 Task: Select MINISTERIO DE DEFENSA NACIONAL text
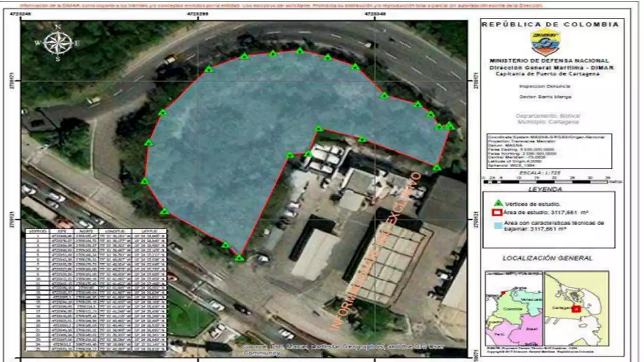click(x=549, y=61)
